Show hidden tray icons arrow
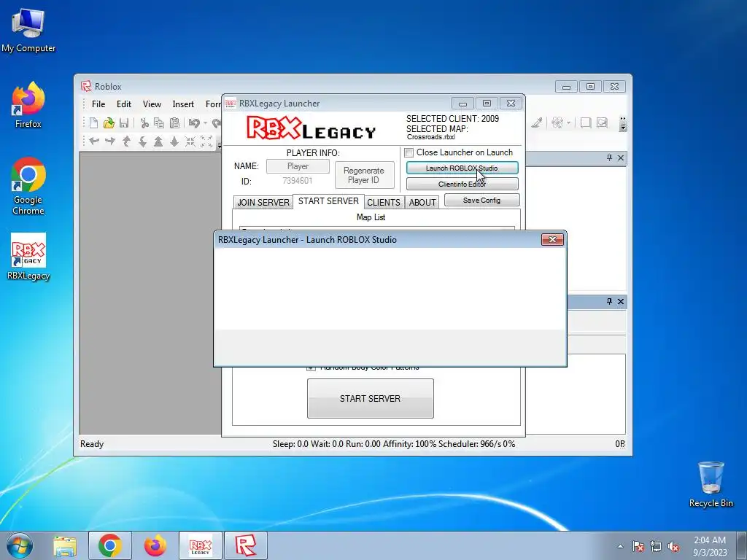Screen dimensions: 747x560 coord(620,547)
